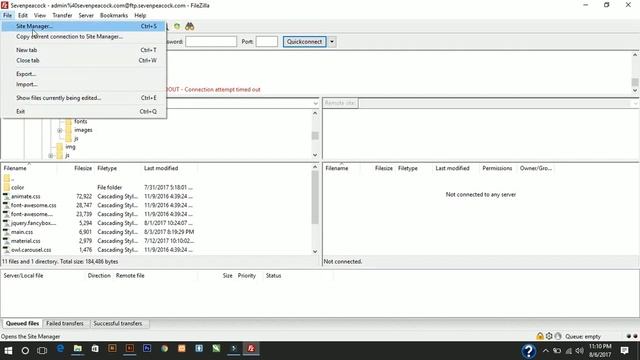Select the img folder in the local tree
640x360 pixels.
click(x=70, y=147)
